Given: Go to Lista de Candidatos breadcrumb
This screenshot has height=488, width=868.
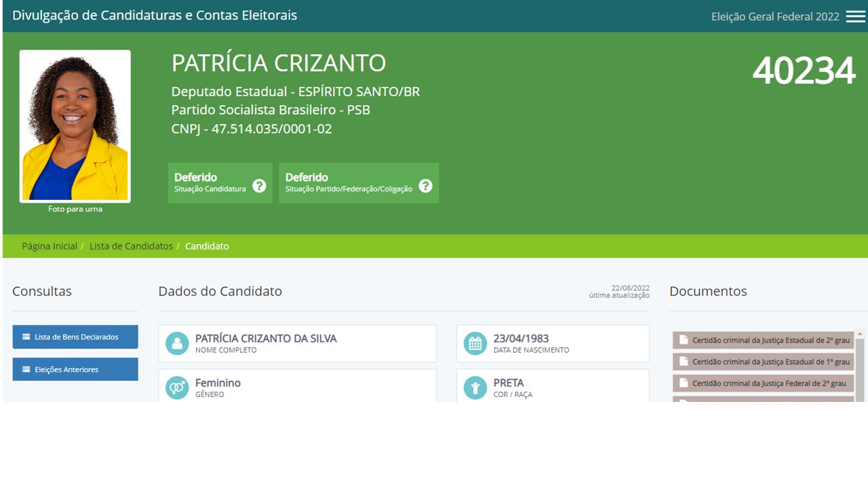Looking at the screenshot, I should (131, 246).
